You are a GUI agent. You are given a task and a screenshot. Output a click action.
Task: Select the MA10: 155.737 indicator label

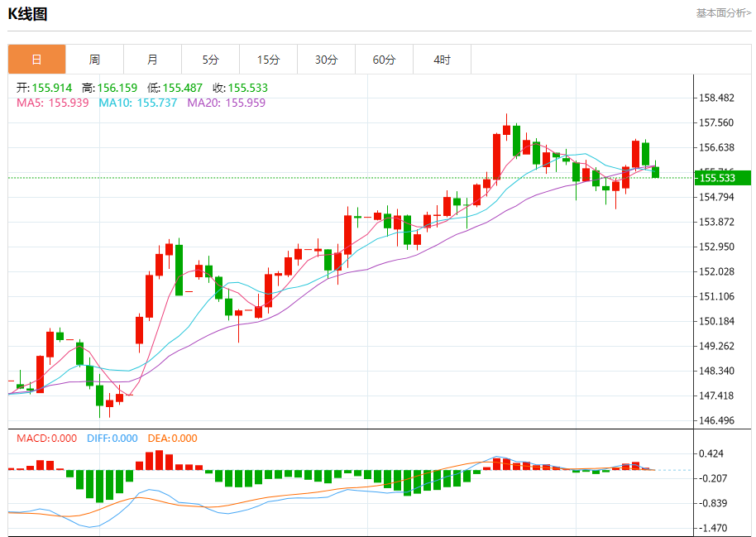click(x=138, y=103)
